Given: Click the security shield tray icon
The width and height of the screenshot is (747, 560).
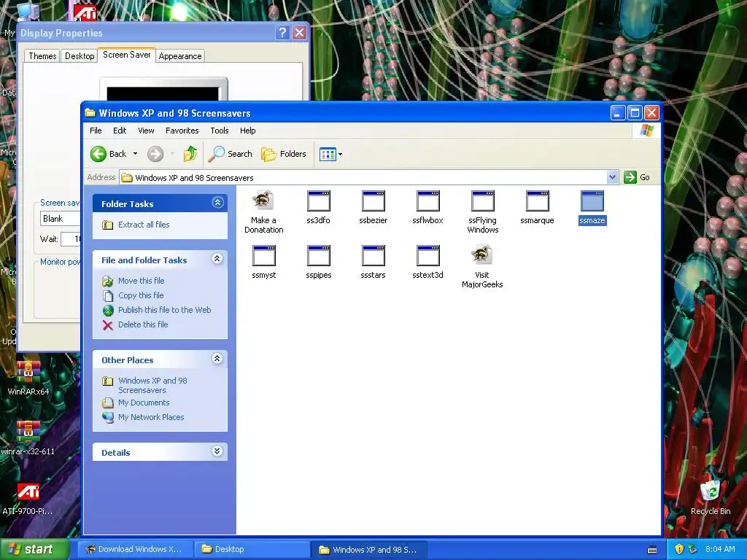Looking at the screenshot, I should [679, 549].
